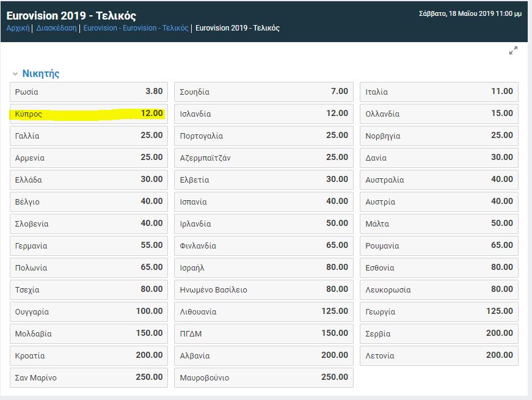Bet on Αρμενία at 25.00
Screen dimensions: 532x400
(x=89, y=158)
